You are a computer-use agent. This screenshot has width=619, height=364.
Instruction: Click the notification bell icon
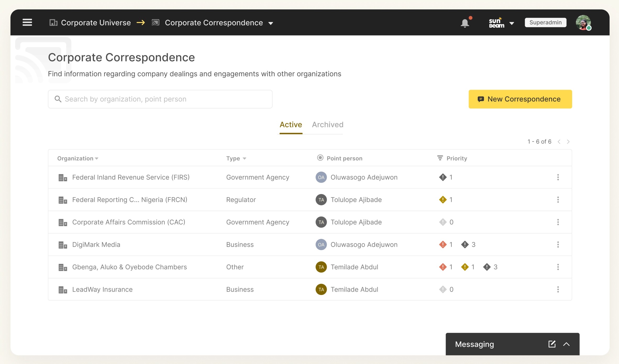click(x=465, y=23)
